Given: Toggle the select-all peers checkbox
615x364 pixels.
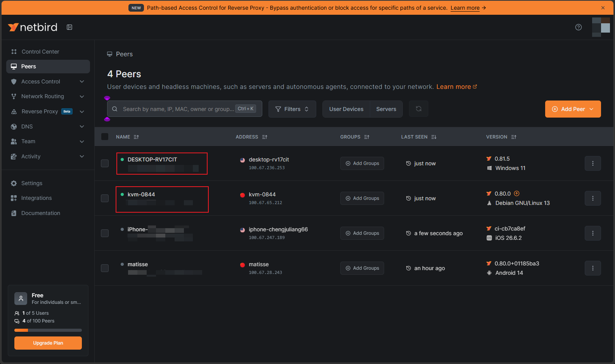Looking at the screenshot, I should click(105, 137).
